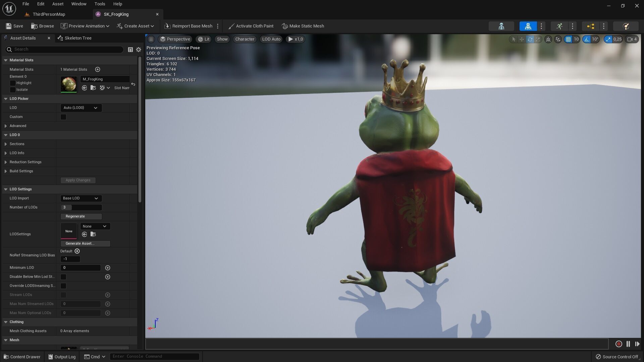Viewport: 644px width, 362px height.
Task: Expand the LOD Info row
Action: [6, 153]
